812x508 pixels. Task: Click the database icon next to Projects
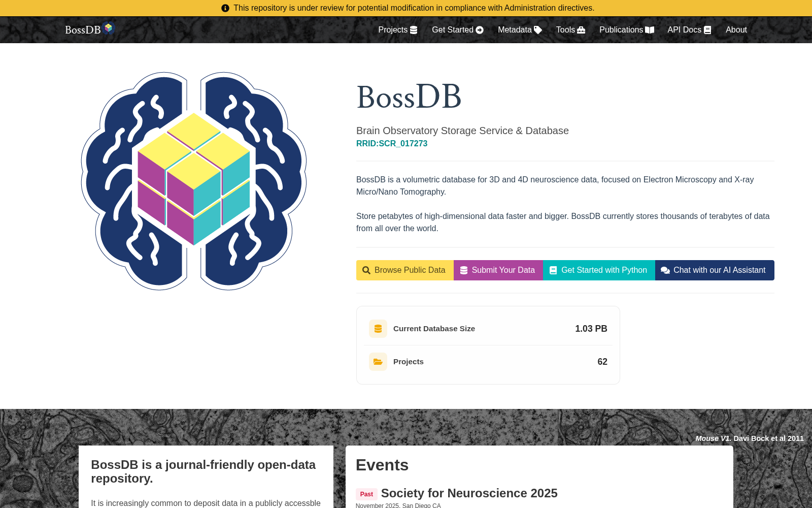pos(414,30)
